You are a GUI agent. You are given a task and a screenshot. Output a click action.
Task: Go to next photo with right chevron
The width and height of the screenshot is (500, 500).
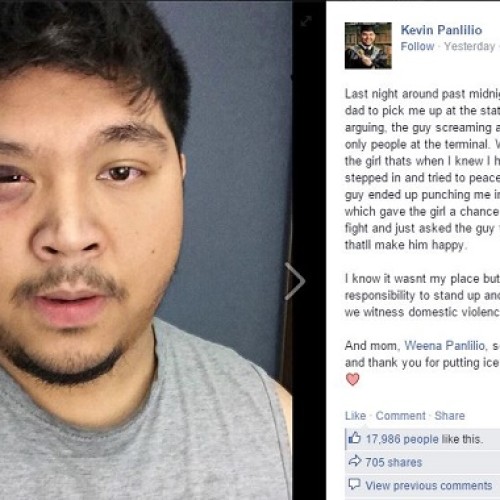click(295, 281)
